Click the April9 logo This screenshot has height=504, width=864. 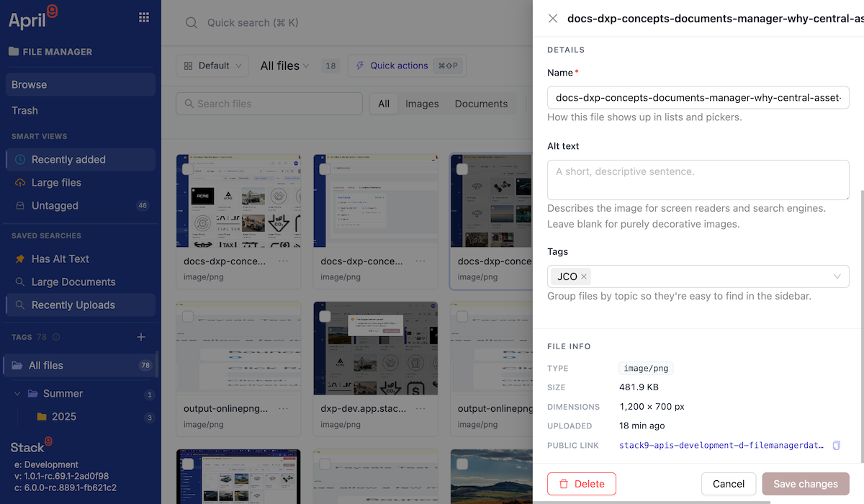click(x=33, y=17)
